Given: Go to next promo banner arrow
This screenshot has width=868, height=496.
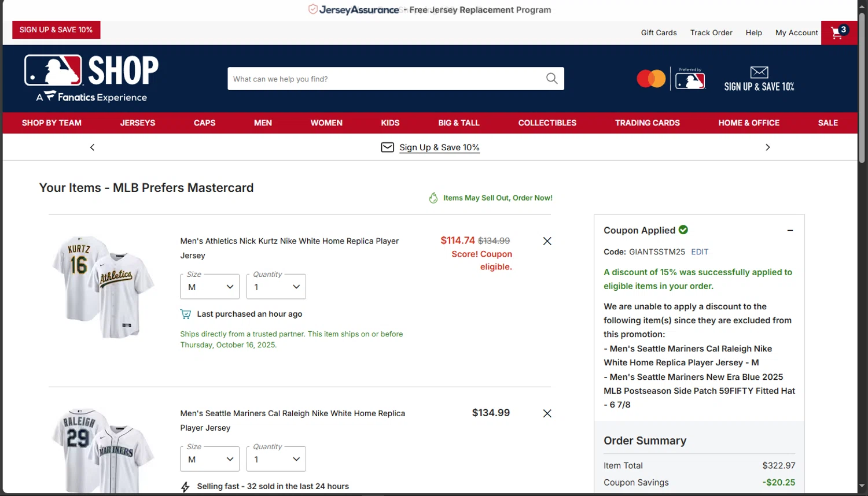Looking at the screenshot, I should (768, 147).
